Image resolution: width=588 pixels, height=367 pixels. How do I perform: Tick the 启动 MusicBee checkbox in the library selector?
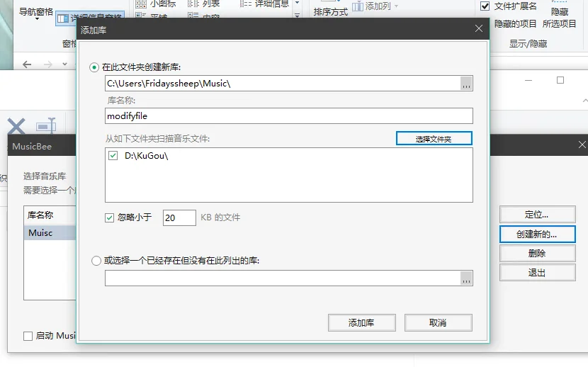coord(28,336)
